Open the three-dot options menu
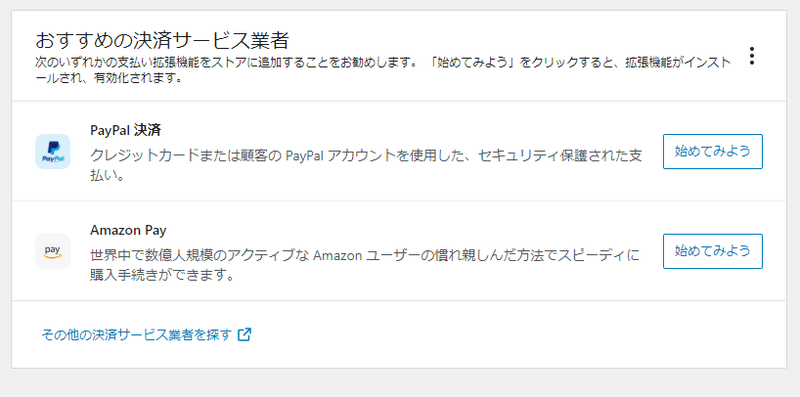This screenshot has height=397, width=800. tap(752, 56)
